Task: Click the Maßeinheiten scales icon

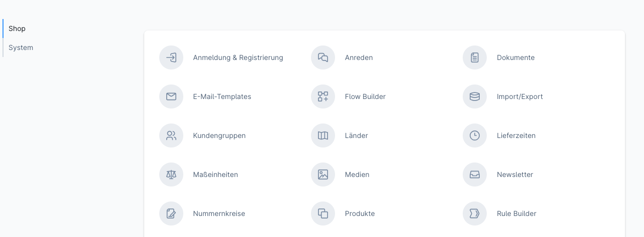Action: click(x=171, y=174)
